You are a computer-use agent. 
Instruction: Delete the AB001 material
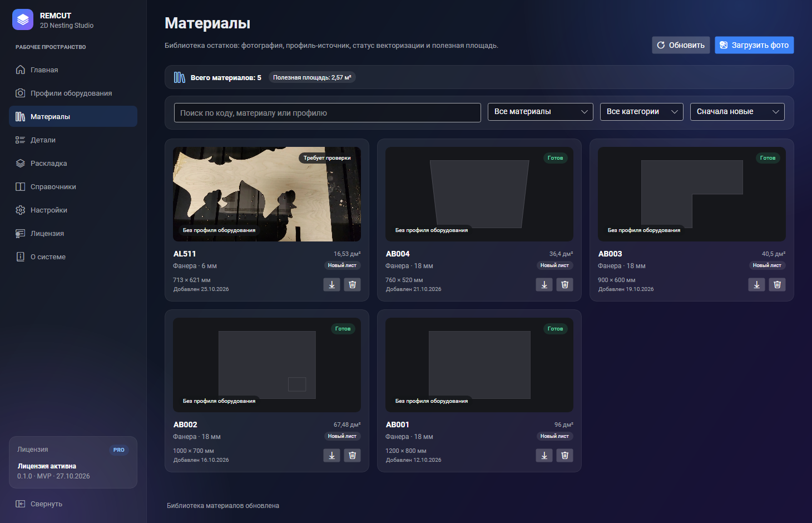coord(565,456)
